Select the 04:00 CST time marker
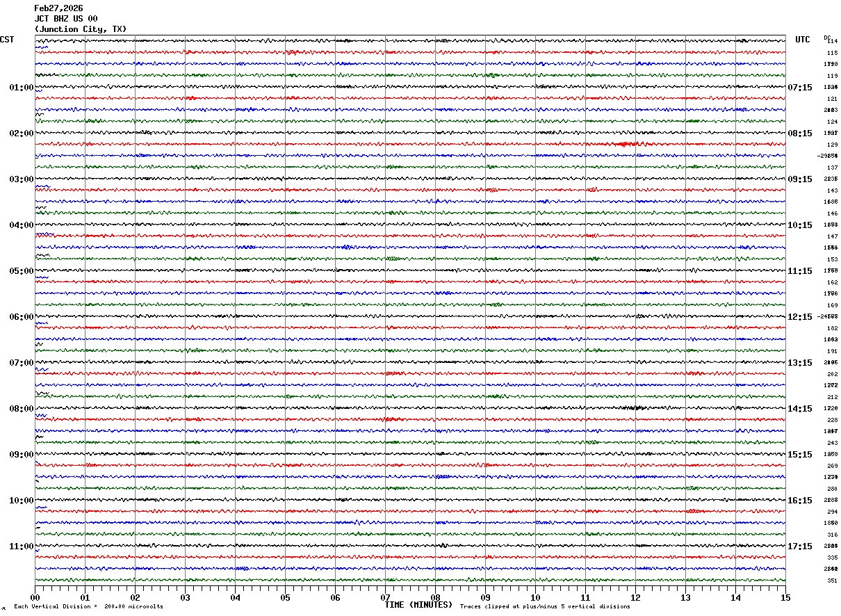 click(21, 225)
